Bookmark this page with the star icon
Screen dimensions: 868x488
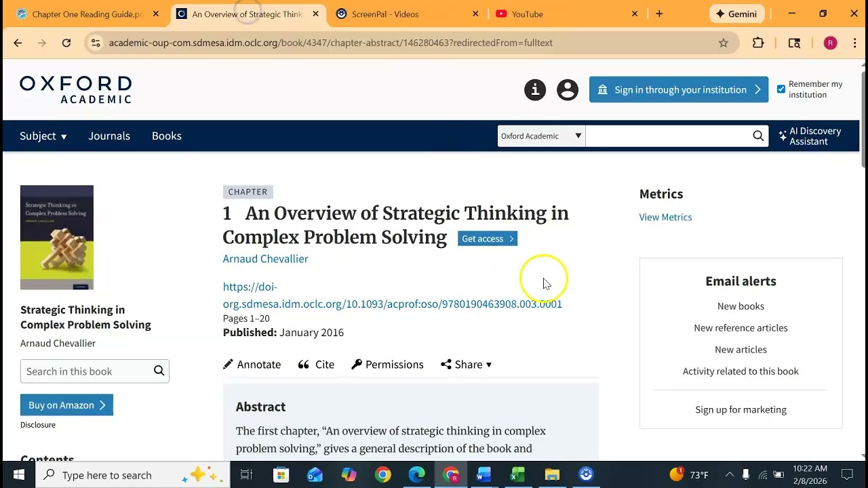724,43
